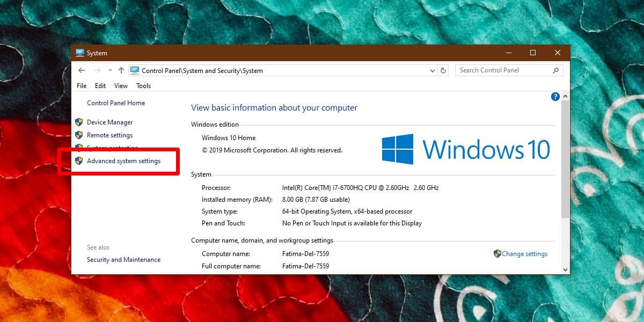644x322 pixels.
Task: Click the Refresh button next to address bar
Action: coord(443,70)
